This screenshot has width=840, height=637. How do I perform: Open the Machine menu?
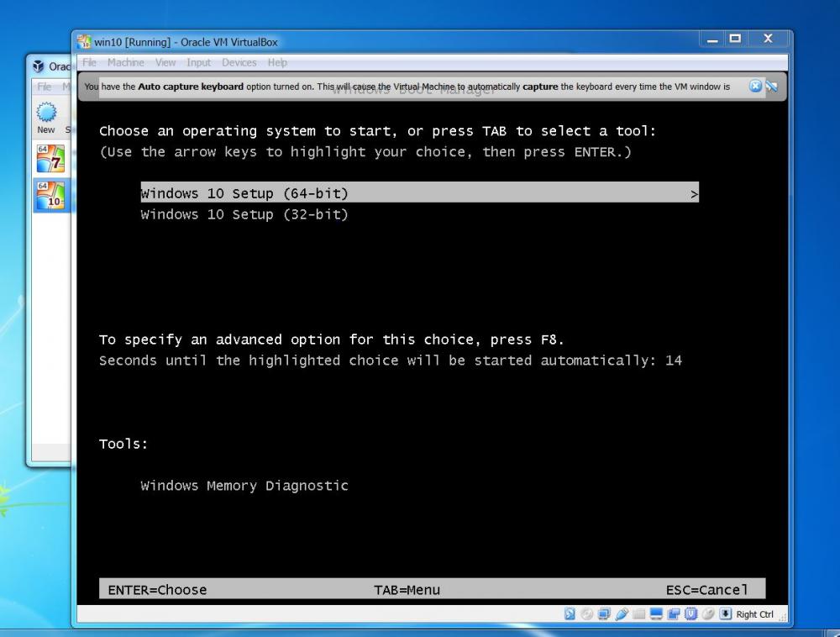coord(125,63)
